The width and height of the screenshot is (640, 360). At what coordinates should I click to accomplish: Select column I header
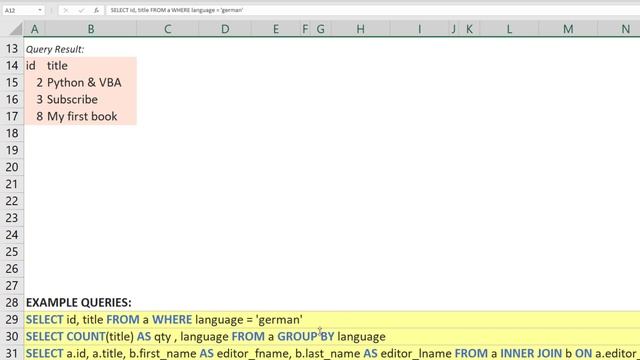click(x=419, y=29)
